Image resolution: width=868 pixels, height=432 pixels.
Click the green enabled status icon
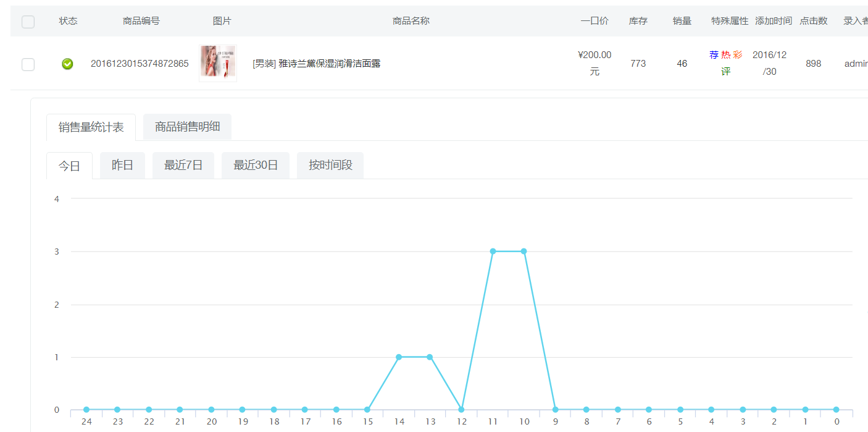point(67,64)
